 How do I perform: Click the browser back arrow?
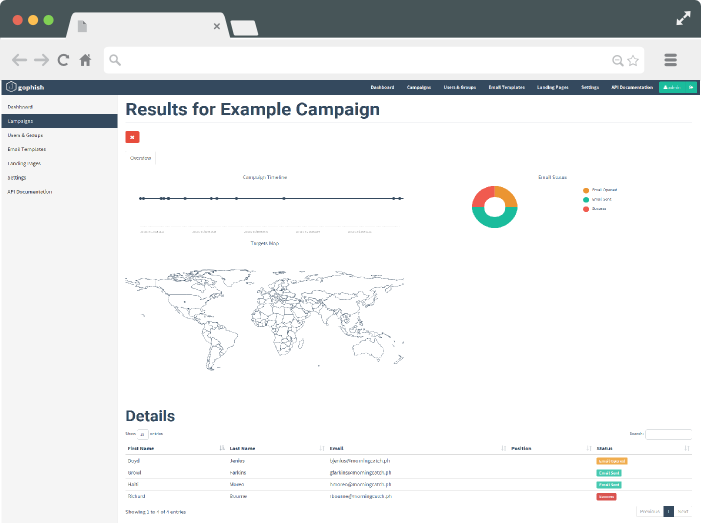point(19,60)
